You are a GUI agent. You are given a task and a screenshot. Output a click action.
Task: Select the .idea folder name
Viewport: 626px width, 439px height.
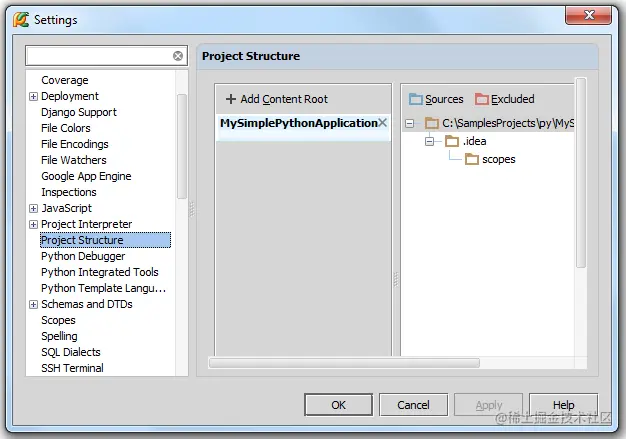coord(474,141)
